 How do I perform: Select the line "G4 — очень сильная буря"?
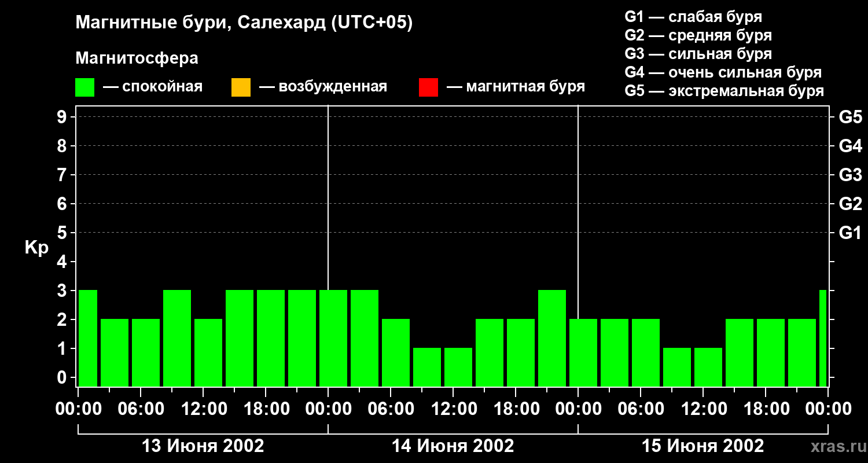point(723,72)
